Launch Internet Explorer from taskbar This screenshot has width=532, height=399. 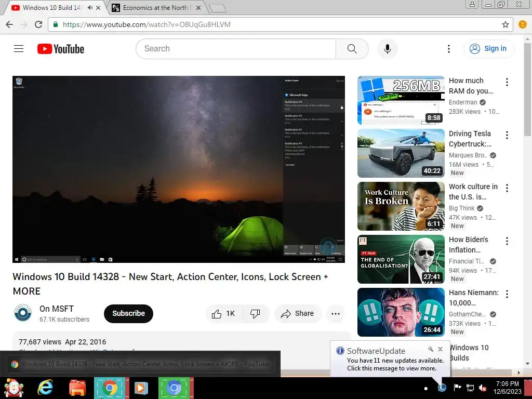point(45,388)
